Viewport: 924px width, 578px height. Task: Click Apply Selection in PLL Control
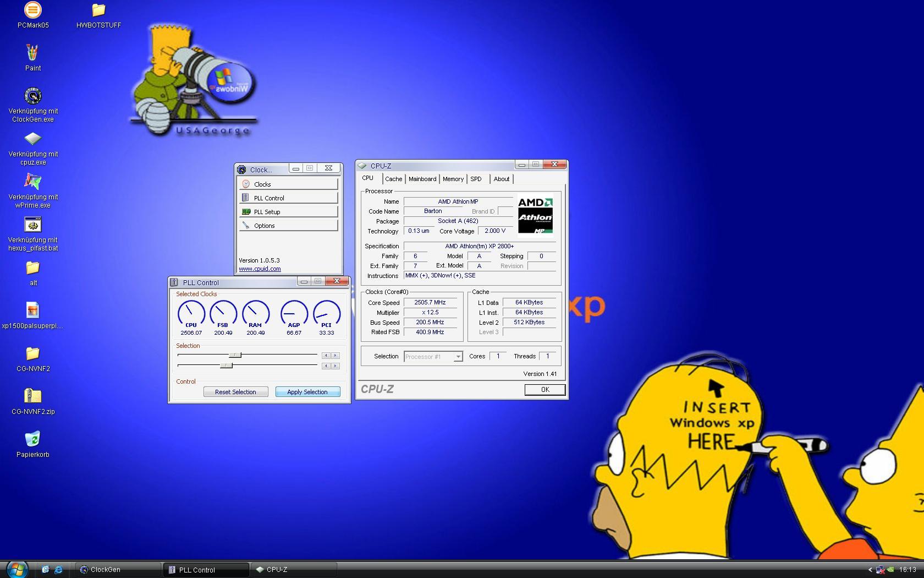click(307, 392)
